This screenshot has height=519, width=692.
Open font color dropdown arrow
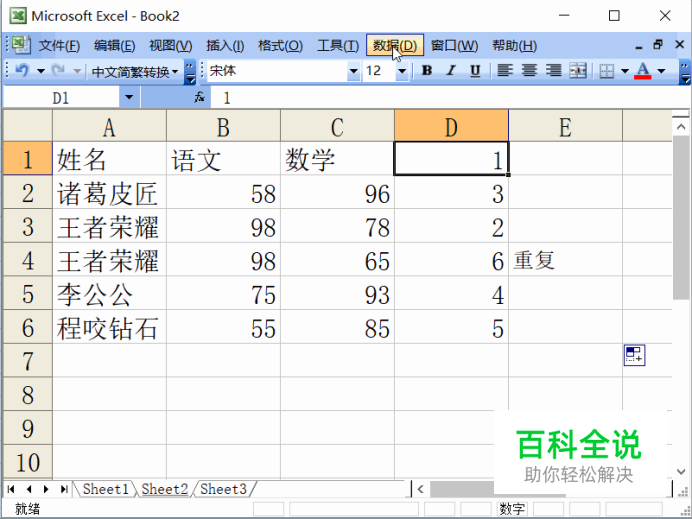[661, 71]
